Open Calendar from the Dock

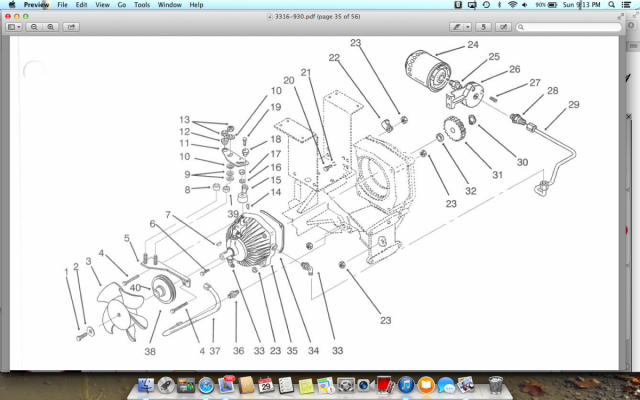point(266,385)
